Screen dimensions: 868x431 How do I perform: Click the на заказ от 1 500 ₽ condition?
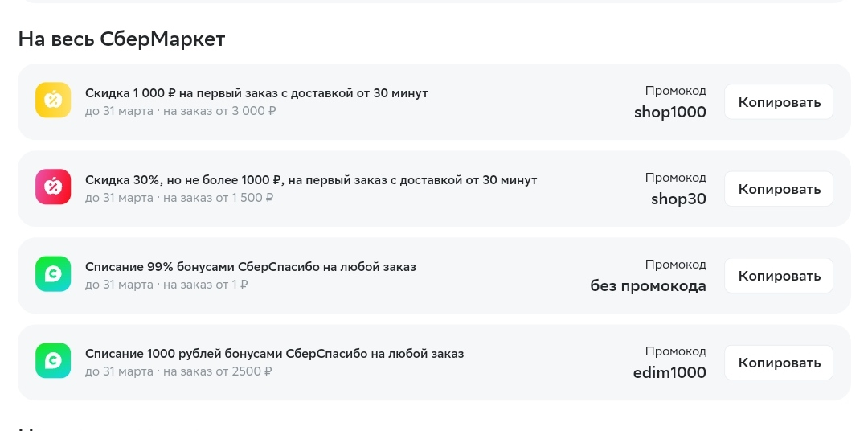[x=218, y=198]
